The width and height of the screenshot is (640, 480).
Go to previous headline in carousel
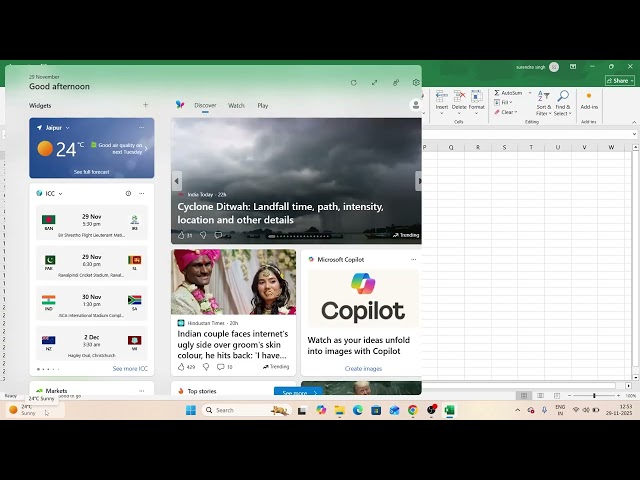(x=176, y=181)
